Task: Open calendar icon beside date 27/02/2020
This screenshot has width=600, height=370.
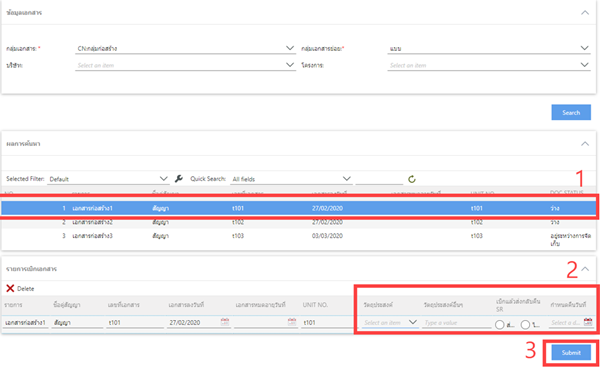Action: (225, 322)
